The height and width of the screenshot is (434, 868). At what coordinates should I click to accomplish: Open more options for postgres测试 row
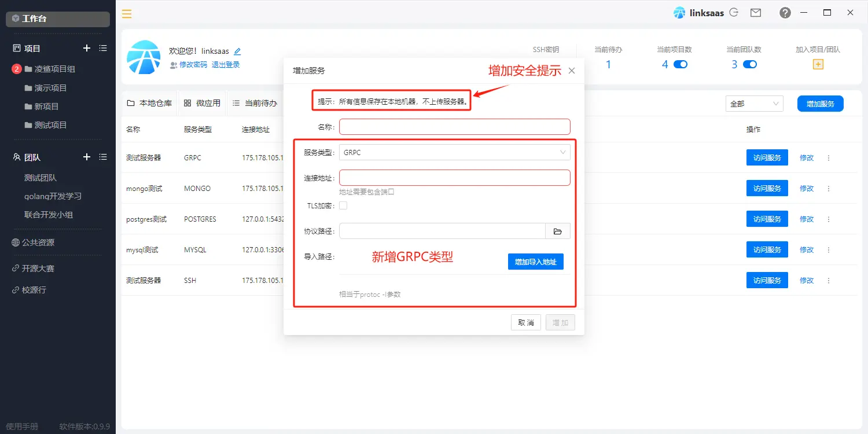coord(828,219)
